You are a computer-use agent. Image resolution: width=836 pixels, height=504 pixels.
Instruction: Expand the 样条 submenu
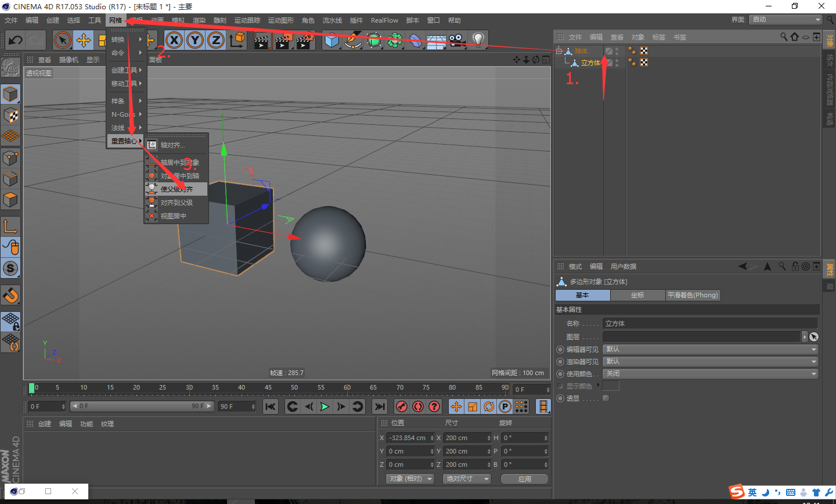(126, 101)
